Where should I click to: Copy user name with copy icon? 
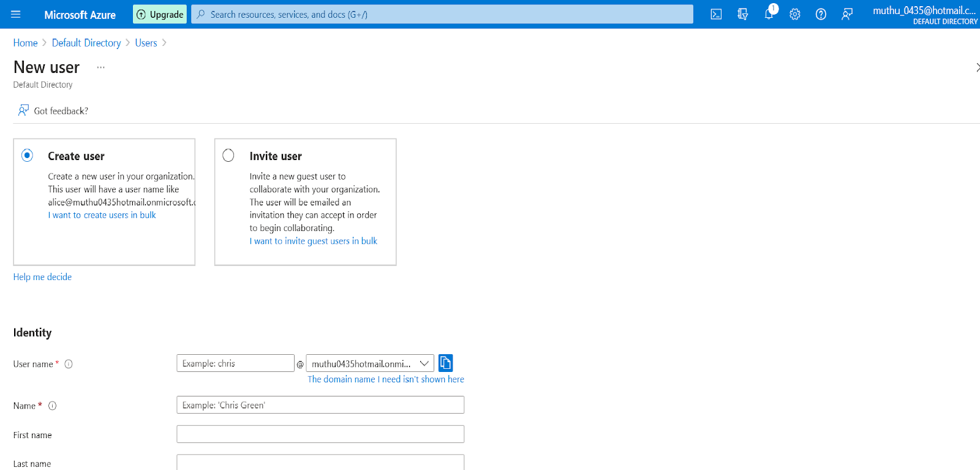point(445,363)
